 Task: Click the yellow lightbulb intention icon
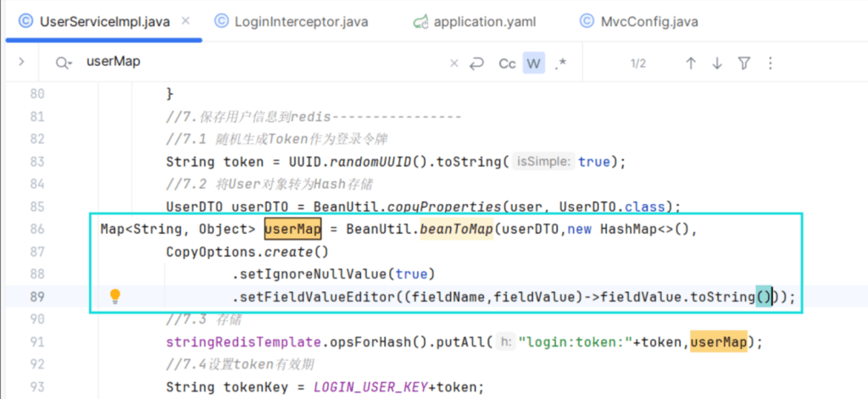[116, 296]
